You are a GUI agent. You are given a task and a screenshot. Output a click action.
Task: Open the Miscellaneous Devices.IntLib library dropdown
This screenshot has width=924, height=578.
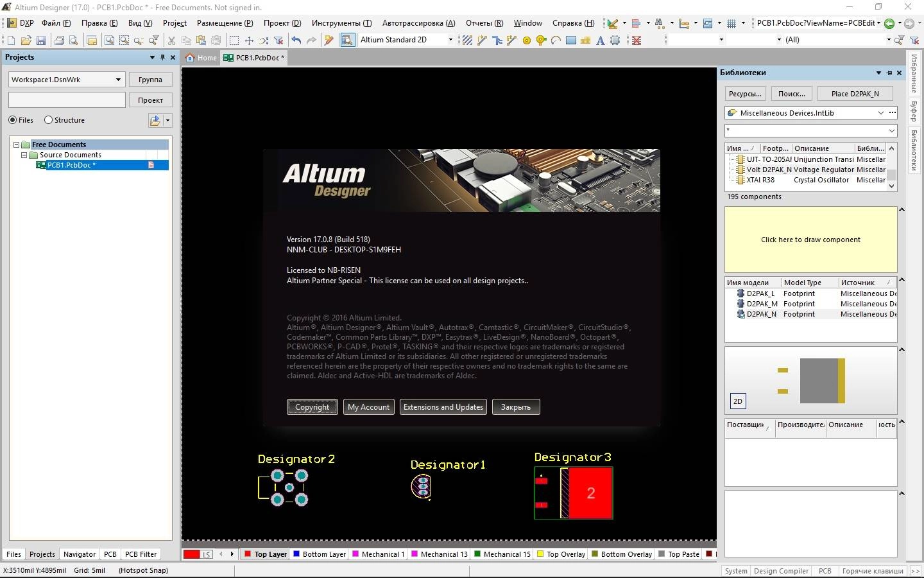tap(880, 113)
